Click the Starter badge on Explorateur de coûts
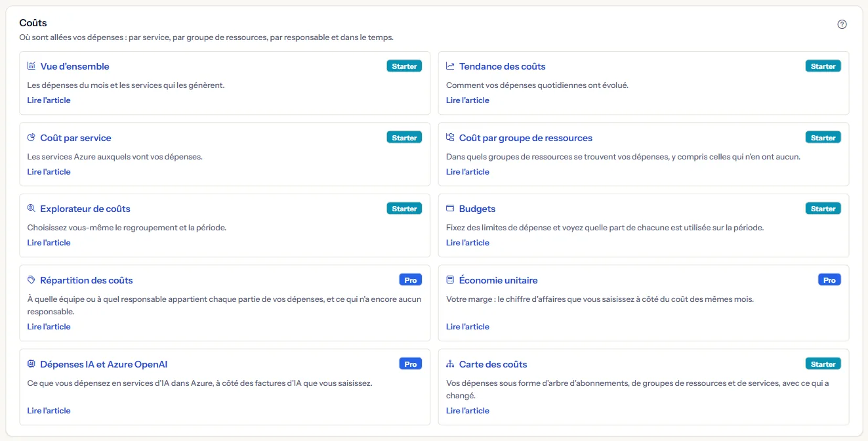Screen dimensions: 868x441 (x=404, y=209)
